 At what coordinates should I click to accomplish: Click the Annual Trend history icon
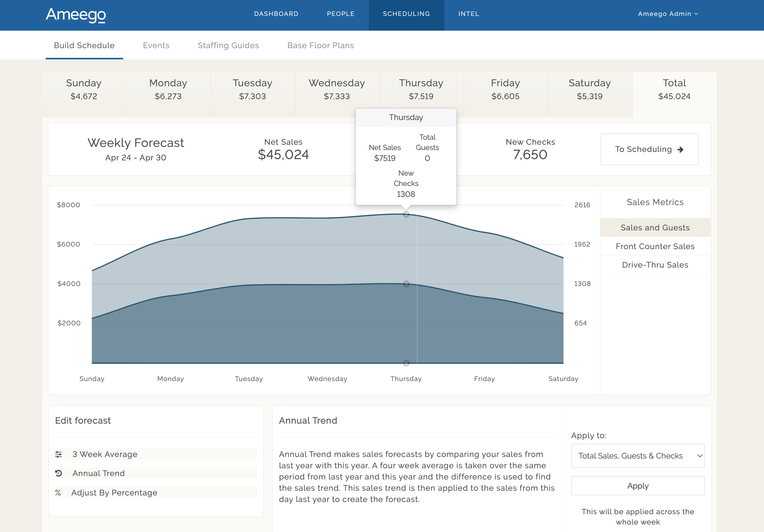59,473
